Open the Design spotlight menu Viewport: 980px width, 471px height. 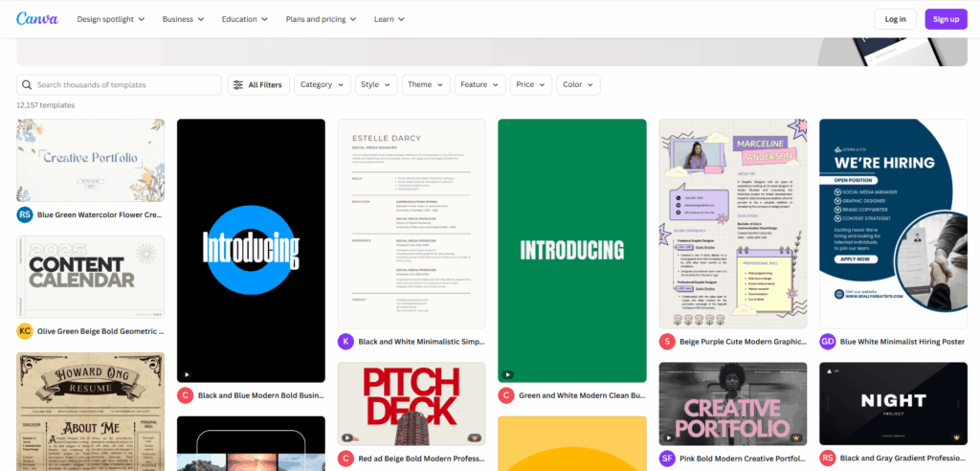tap(111, 19)
